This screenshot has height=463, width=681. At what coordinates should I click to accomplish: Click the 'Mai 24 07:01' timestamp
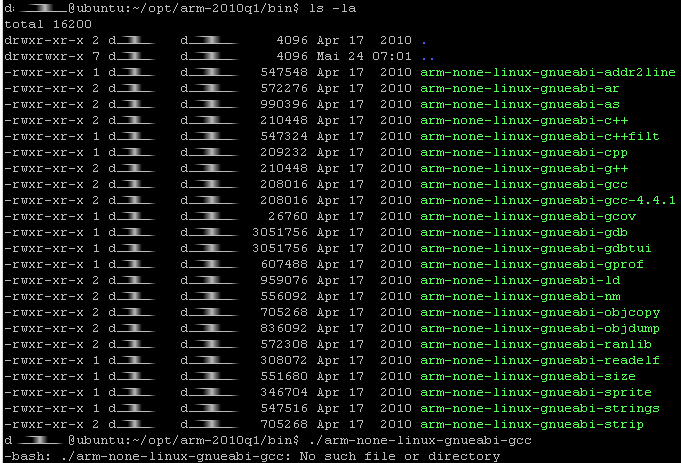pyautogui.click(x=364, y=56)
